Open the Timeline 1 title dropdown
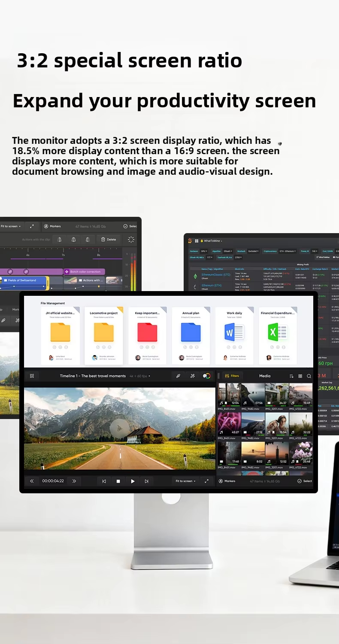The width and height of the screenshot is (339, 644). (x=105, y=376)
